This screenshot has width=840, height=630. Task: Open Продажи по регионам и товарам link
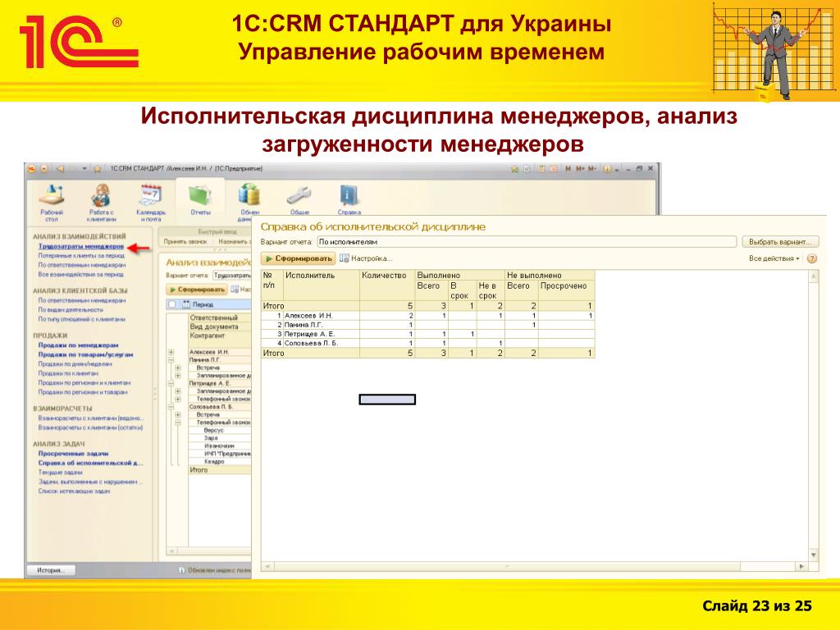[x=83, y=392]
